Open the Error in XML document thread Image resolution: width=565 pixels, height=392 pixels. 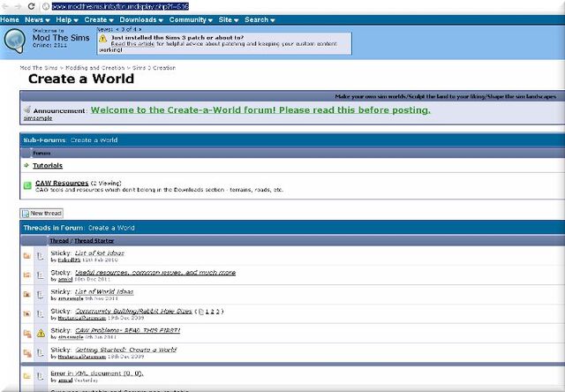tap(97, 373)
